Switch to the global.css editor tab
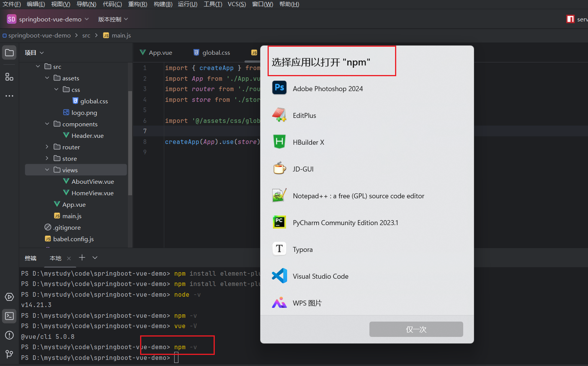This screenshot has width=588, height=366. [x=212, y=53]
